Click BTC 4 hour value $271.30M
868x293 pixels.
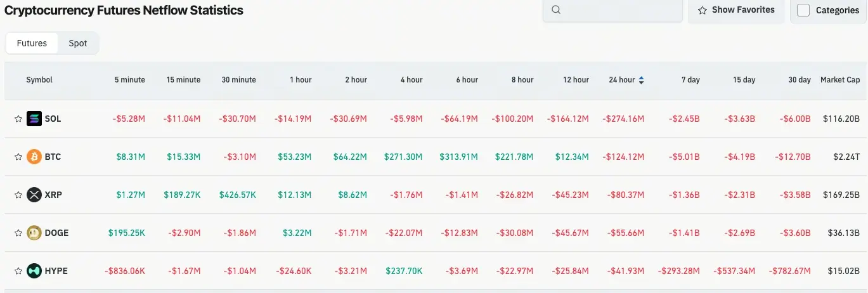point(403,157)
